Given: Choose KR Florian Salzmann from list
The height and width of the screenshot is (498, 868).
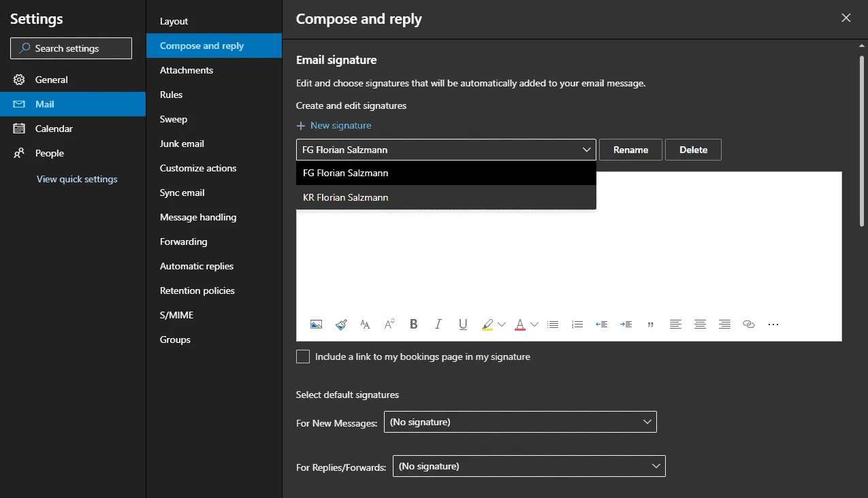Looking at the screenshot, I should [446, 197].
